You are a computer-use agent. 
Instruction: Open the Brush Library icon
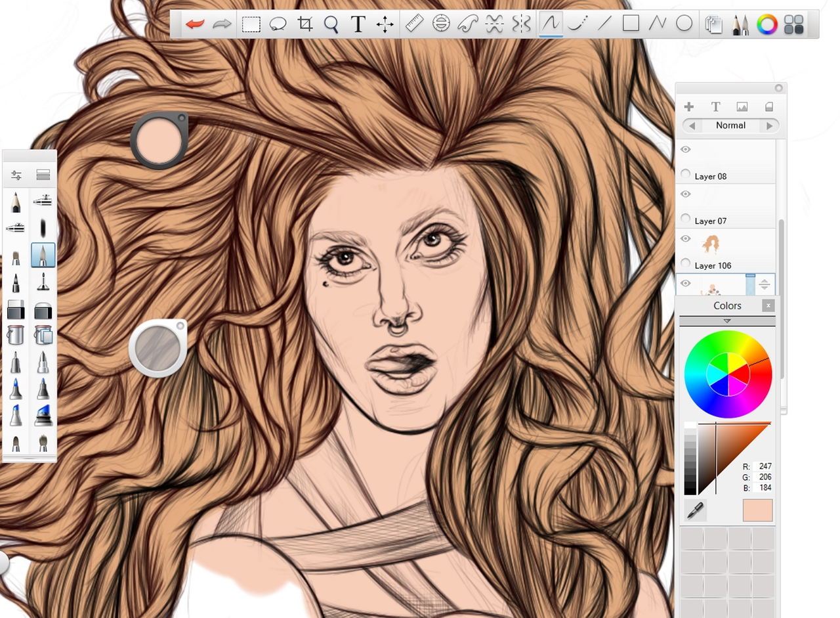(43, 175)
